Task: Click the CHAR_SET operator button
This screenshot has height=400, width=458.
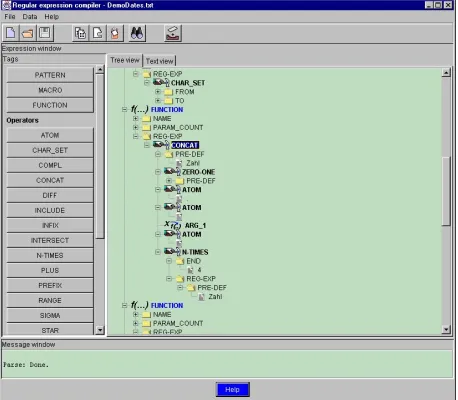Action: tap(50, 150)
